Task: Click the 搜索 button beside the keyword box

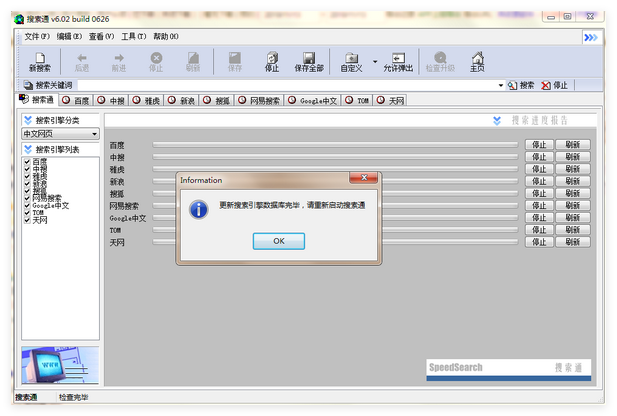Action: (521, 86)
